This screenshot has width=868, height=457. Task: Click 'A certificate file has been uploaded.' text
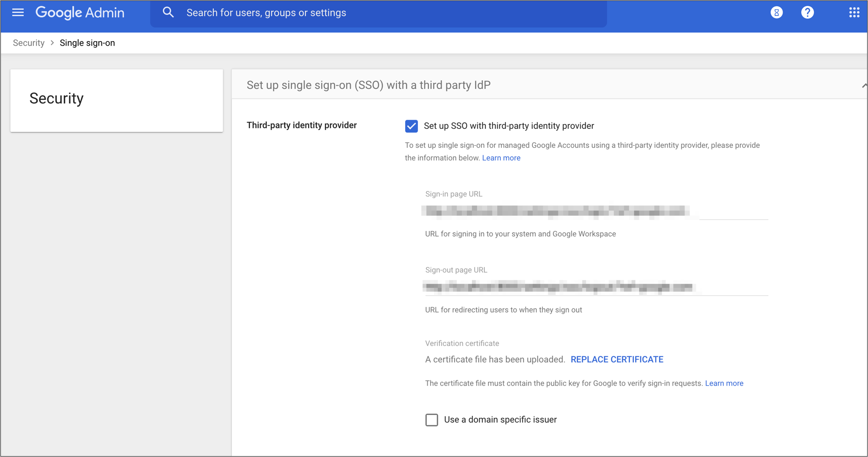click(x=495, y=359)
